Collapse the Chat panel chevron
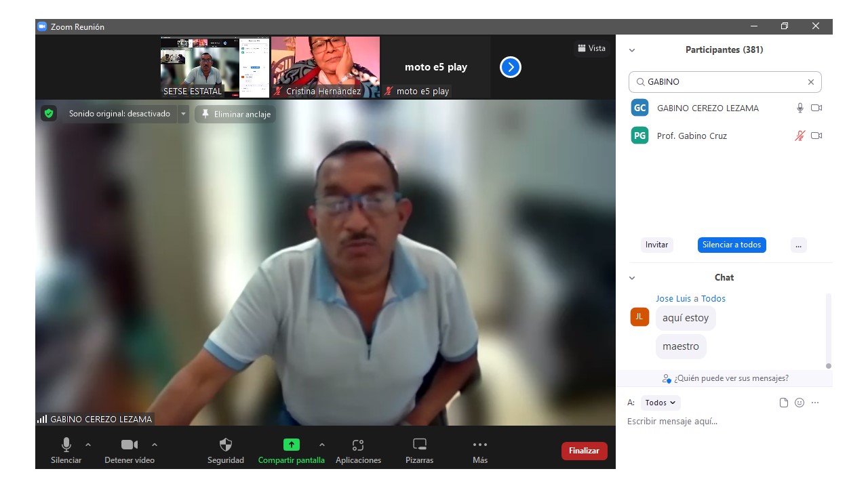The image size is (868, 488). click(x=632, y=278)
